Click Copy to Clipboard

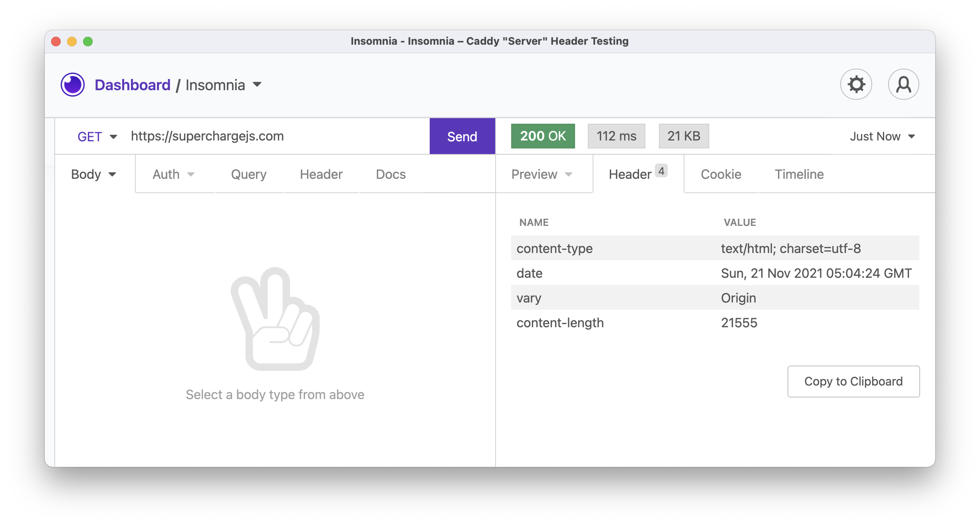coord(853,381)
